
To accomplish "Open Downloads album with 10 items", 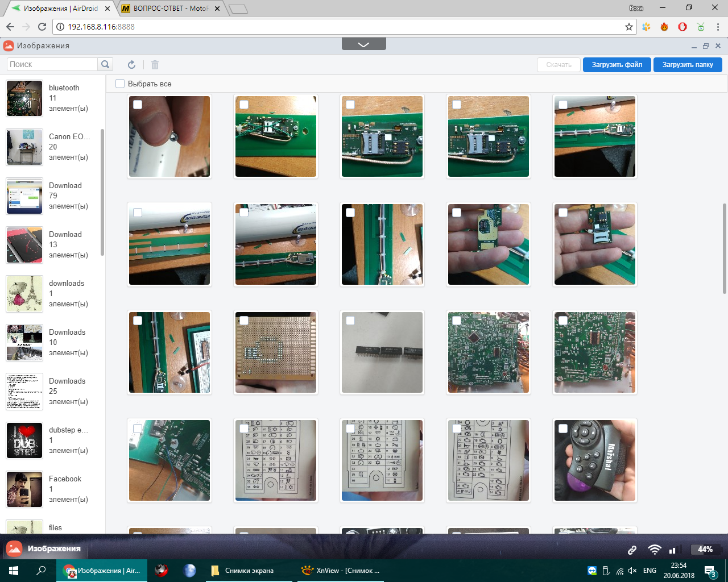I will (x=53, y=343).
